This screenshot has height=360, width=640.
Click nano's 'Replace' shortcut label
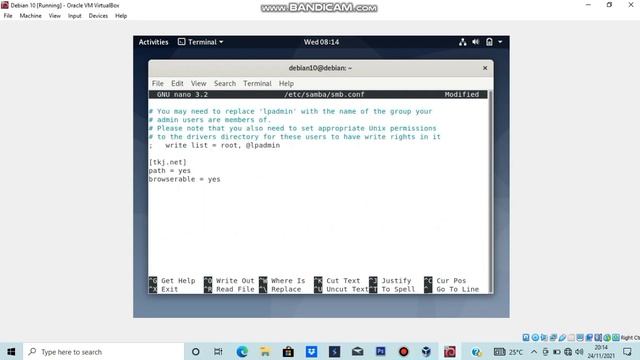pyautogui.click(x=286, y=289)
